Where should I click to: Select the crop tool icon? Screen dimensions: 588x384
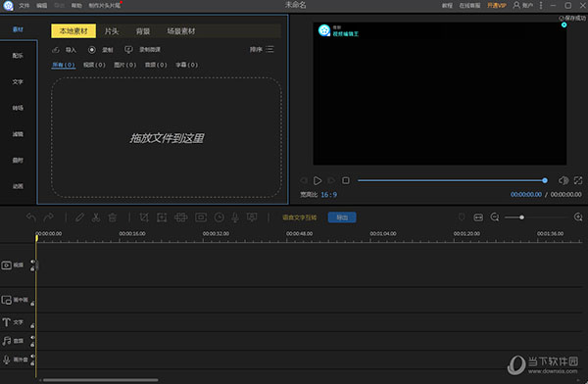[x=144, y=217]
